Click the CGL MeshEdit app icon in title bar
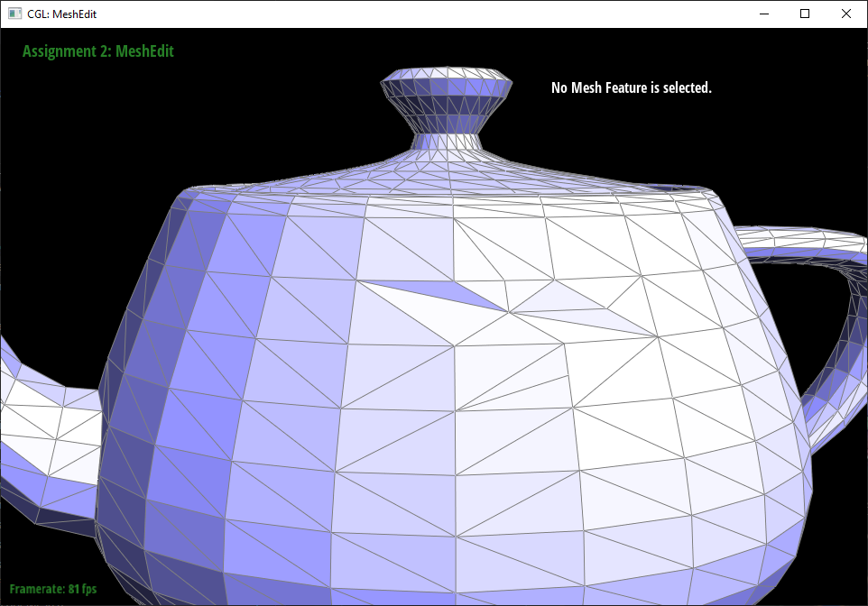This screenshot has width=868, height=606. pyautogui.click(x=14, y=14)
